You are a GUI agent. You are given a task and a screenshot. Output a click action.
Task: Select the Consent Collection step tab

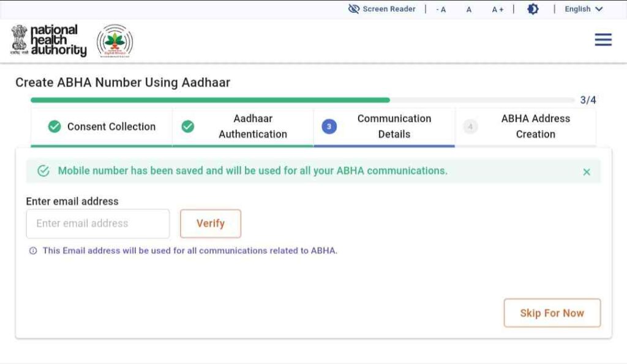(x=102, y=127)
